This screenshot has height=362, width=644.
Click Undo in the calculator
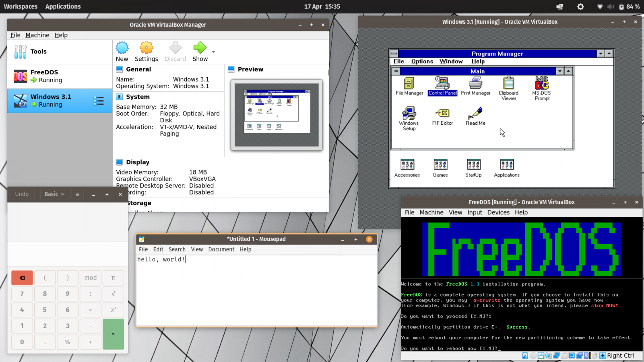[21, 194]
